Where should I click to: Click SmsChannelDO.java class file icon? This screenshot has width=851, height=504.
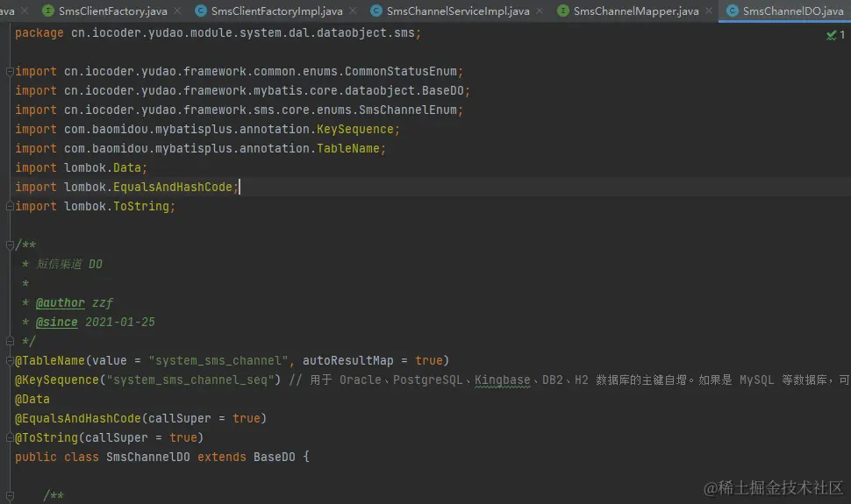click(733, 11)
